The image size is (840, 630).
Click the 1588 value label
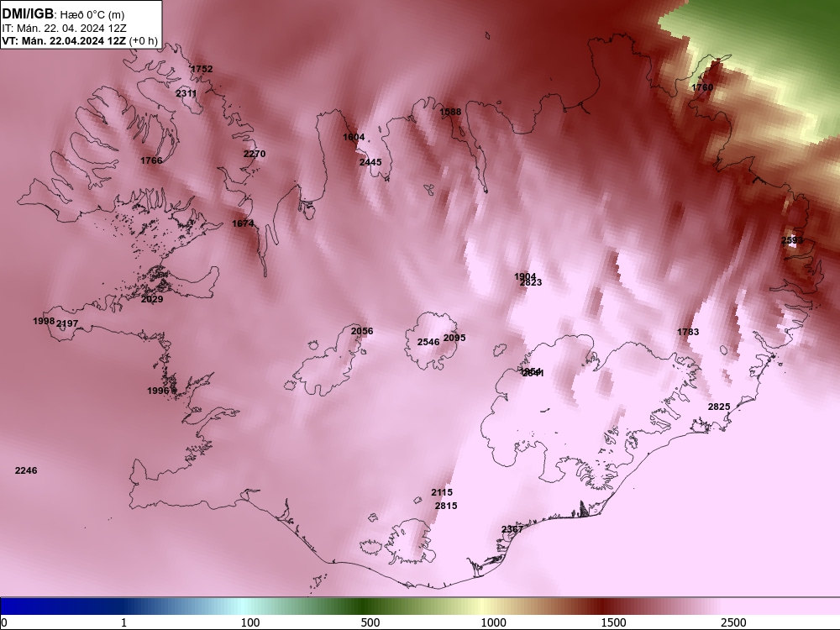tap(450, 112)
